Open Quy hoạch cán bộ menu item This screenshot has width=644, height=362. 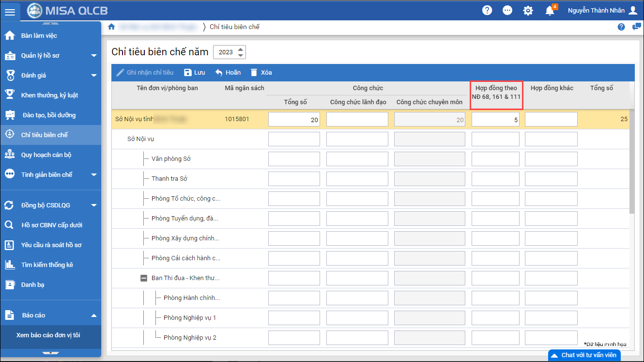click(46, 155)
